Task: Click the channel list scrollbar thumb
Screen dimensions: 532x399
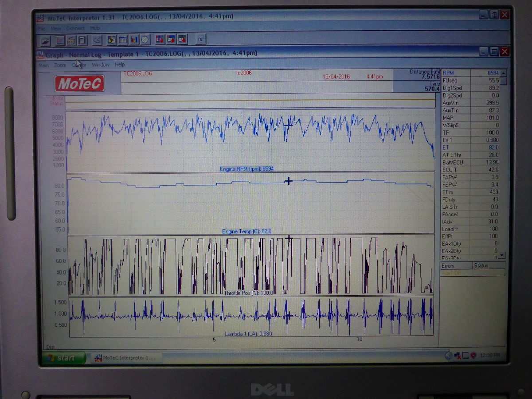Action: click(x=502, y=81)
